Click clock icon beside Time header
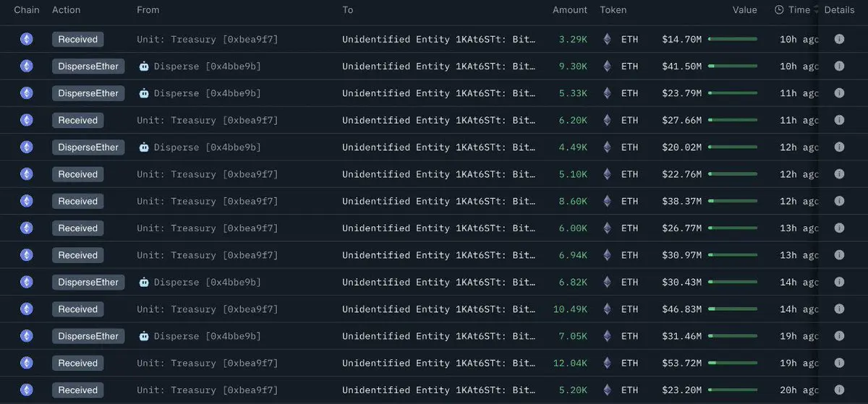868x404 pixels. [x=779, y=10]
